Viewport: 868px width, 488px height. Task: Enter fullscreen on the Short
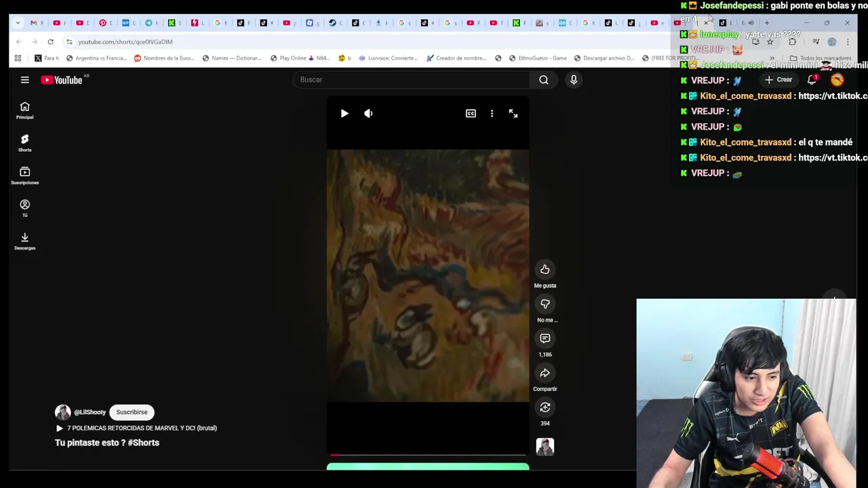point(513,113)
